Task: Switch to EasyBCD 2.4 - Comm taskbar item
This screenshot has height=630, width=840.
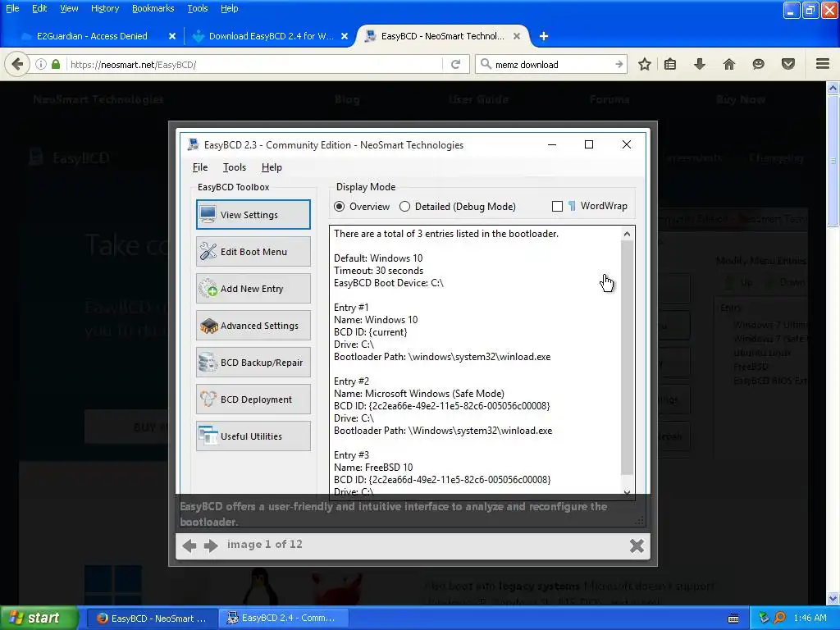Action: [283, 619]
